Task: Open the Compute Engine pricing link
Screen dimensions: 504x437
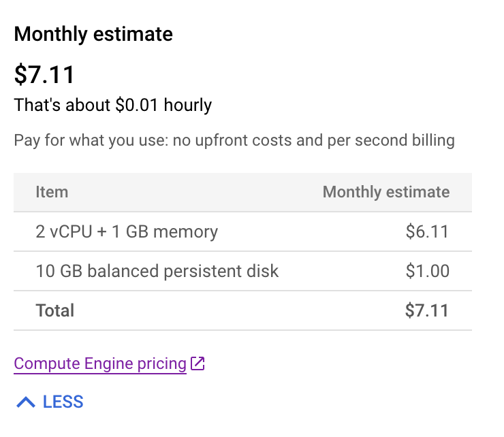Action: click(x=100, y=363)
